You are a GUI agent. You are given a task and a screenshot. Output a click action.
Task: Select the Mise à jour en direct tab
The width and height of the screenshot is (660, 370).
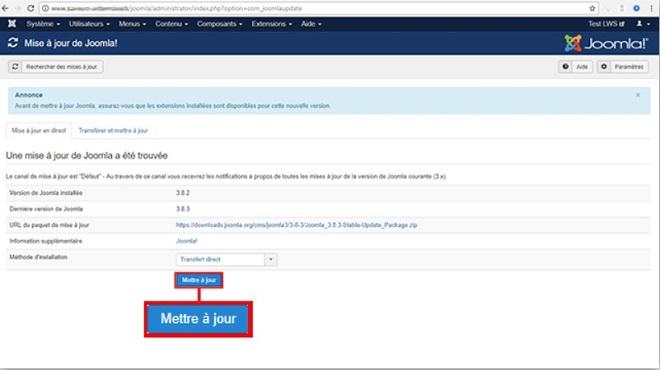click(39, 130)
